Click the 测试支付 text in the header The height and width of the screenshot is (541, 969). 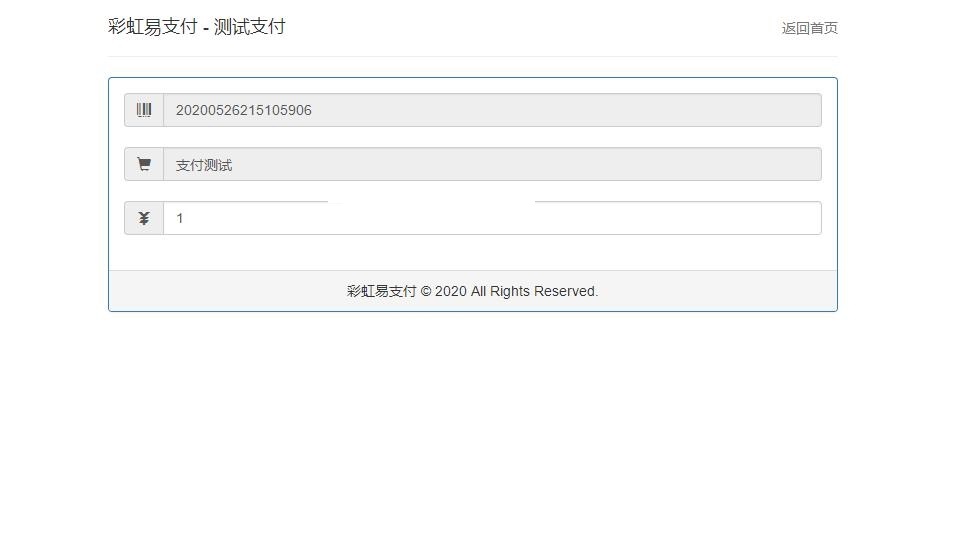click(249, 27)
